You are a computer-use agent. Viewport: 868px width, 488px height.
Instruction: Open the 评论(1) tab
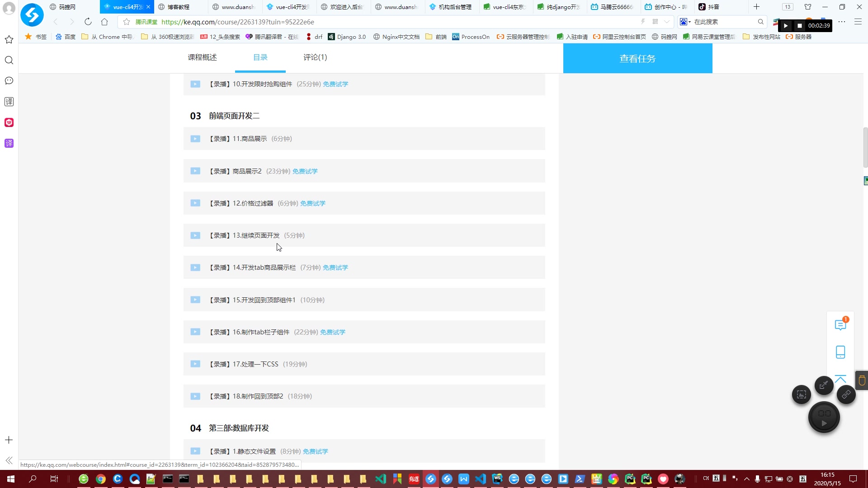tap(315, 57)
